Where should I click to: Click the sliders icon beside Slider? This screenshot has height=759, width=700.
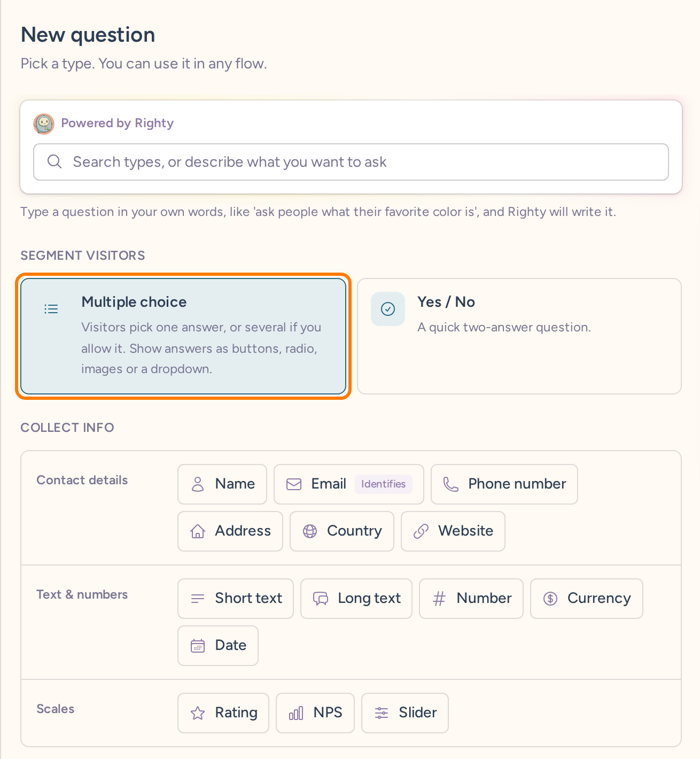pos(382,713)
